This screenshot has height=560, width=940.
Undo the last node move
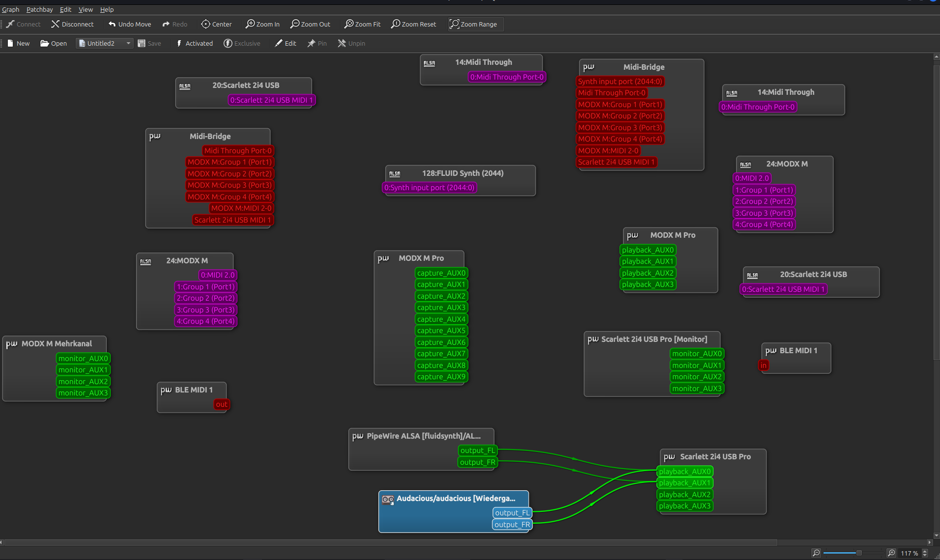click(129, 24)
